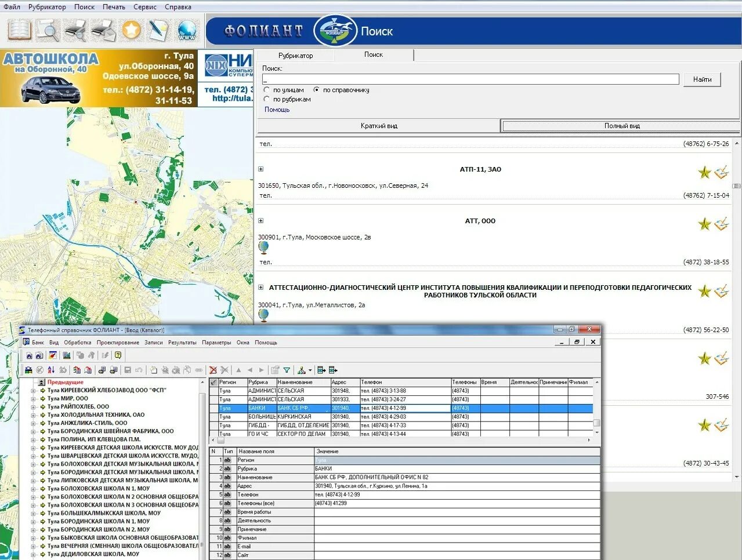Click the favorite star for АТТ, ООО
The width and height of the screenshot is (742, 560).
704,224
